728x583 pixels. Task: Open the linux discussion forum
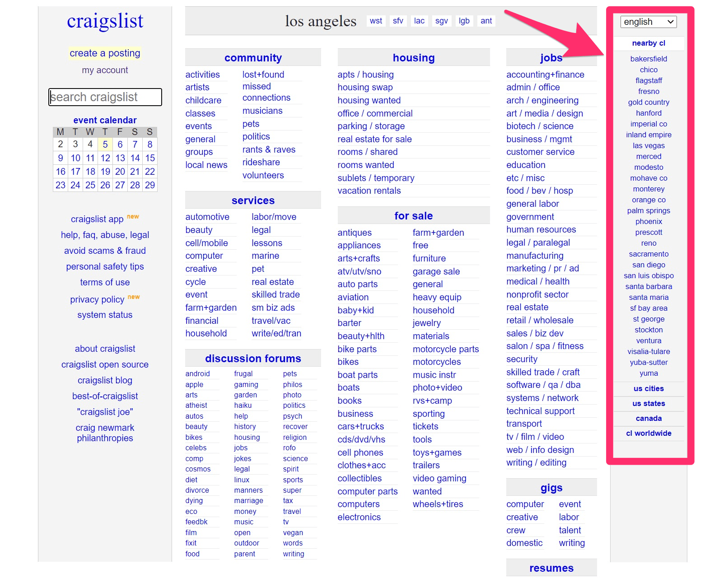(x=242, y=480)
